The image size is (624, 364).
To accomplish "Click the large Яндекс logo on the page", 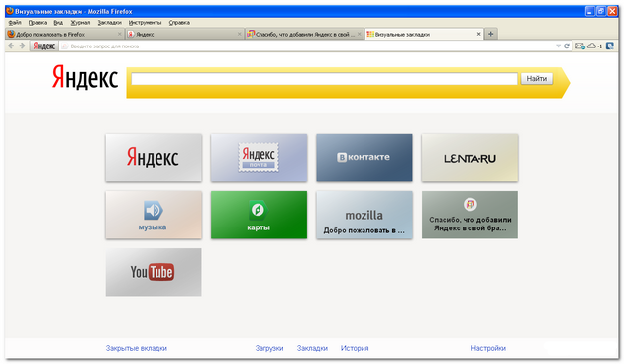I will pyautogui.click(x=85, y=77).
